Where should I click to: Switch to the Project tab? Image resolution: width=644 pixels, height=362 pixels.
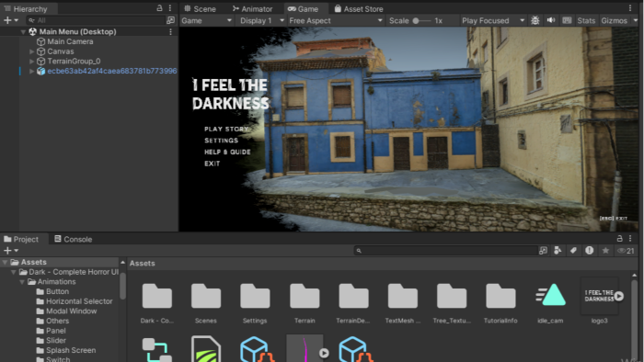(21, 239)
